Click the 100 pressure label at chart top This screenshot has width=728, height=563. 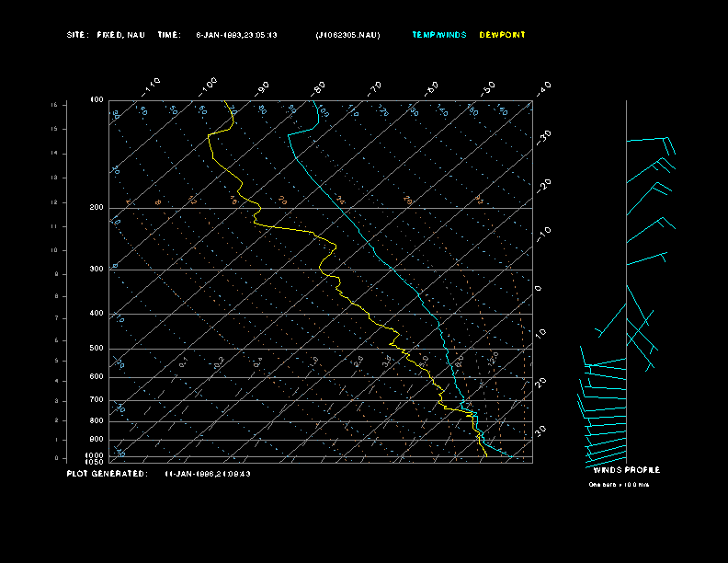(x=97, y=99)
